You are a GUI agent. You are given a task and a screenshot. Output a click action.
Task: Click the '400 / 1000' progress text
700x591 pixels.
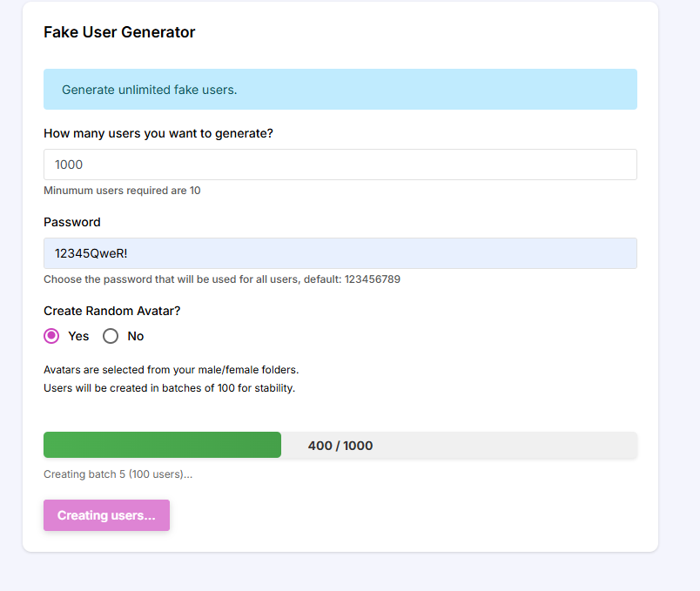(340, 446)
